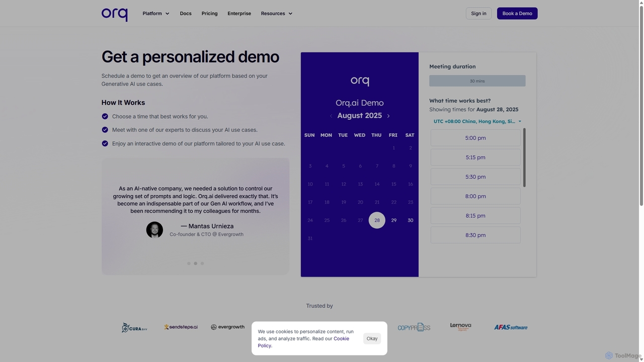Select the 30 mins duration option
The height and width of the screenshot is (362, 644).
pyautogui.click(x=477, y=81)
